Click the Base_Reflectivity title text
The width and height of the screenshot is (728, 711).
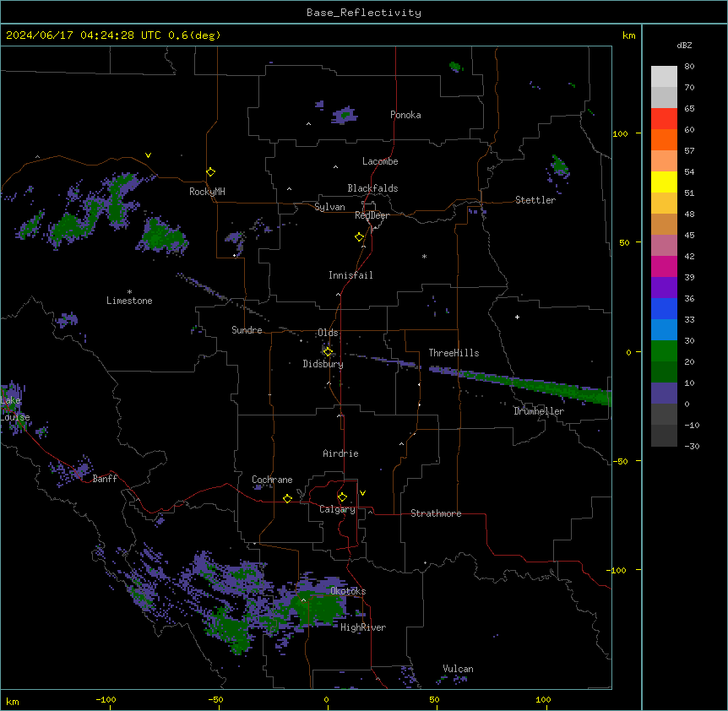click(x=364, y=13)
